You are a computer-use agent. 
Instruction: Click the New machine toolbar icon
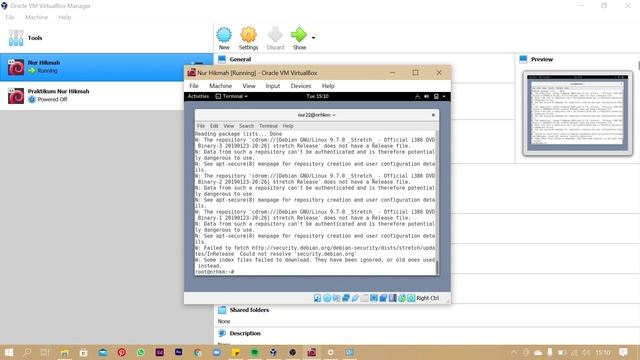(224, 35)
